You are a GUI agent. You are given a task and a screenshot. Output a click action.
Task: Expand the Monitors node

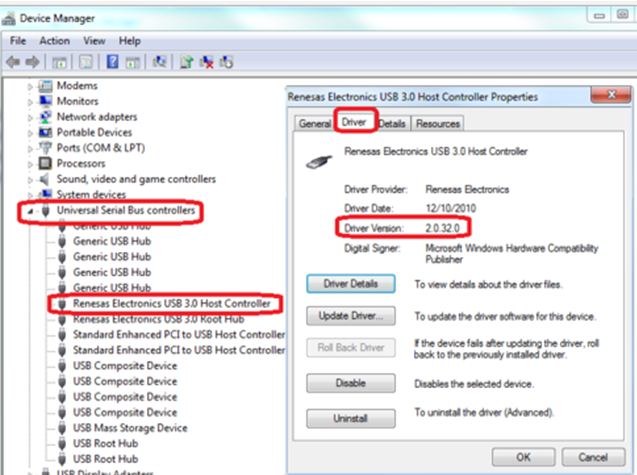(30, 102)
